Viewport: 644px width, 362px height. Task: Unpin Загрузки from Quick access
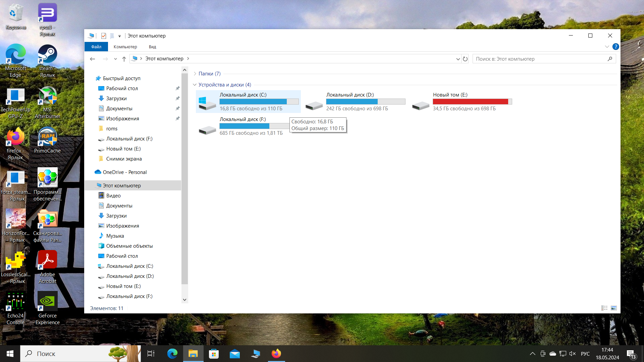pos(177,99)
